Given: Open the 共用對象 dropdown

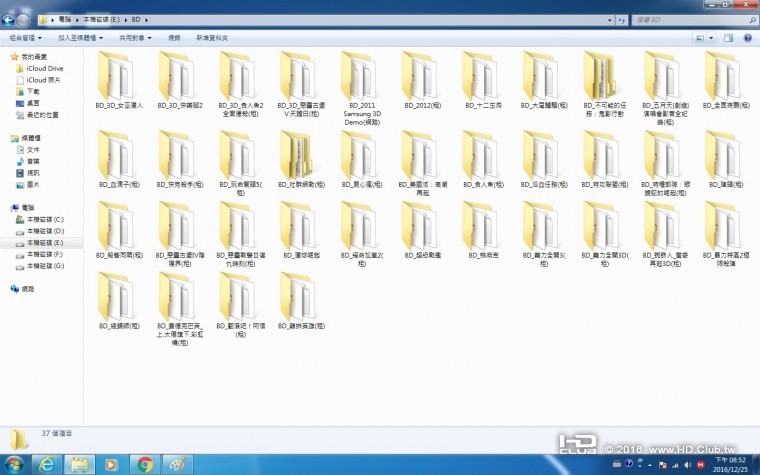Looking at the screenshot, I should pyautogui.click(x=135, y=38).
